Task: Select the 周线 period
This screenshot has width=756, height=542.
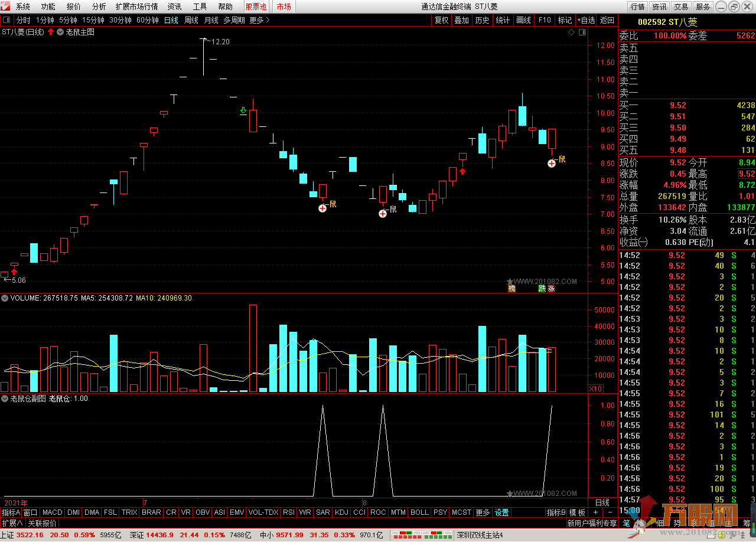Action: pos(191,20)
